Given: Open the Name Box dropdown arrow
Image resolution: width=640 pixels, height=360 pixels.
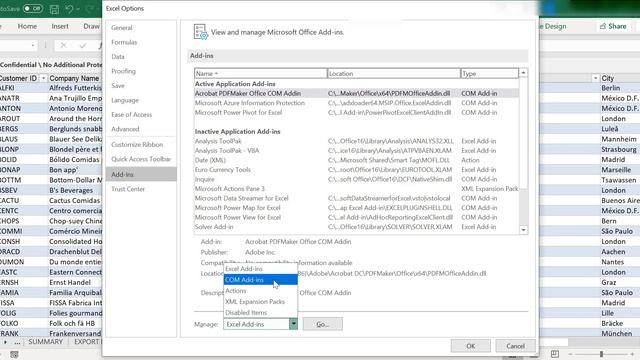Looking at the screenshot, I should click(33, 45).
